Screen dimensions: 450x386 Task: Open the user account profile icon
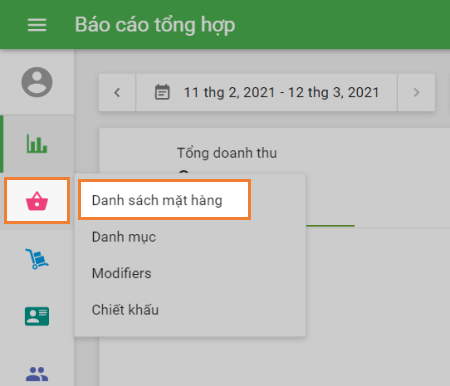[x=37, y=82]
